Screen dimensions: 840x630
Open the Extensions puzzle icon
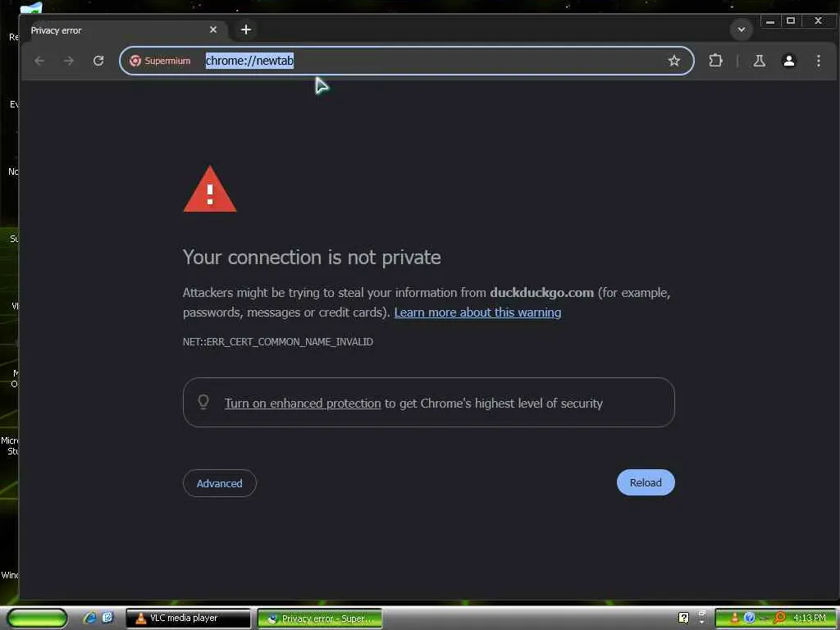point(715,61)
